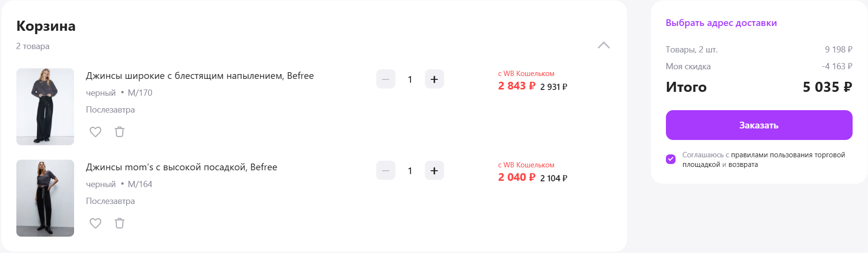Open marketplace usage rules link
The width and height of the screenshot is (868, 253).
click(x=788, y=155)
